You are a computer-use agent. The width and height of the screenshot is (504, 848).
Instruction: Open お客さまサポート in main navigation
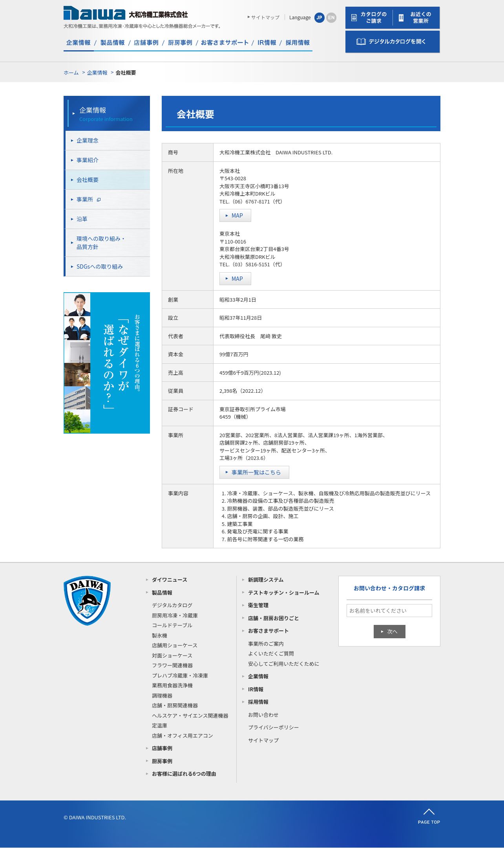(225, 42)
